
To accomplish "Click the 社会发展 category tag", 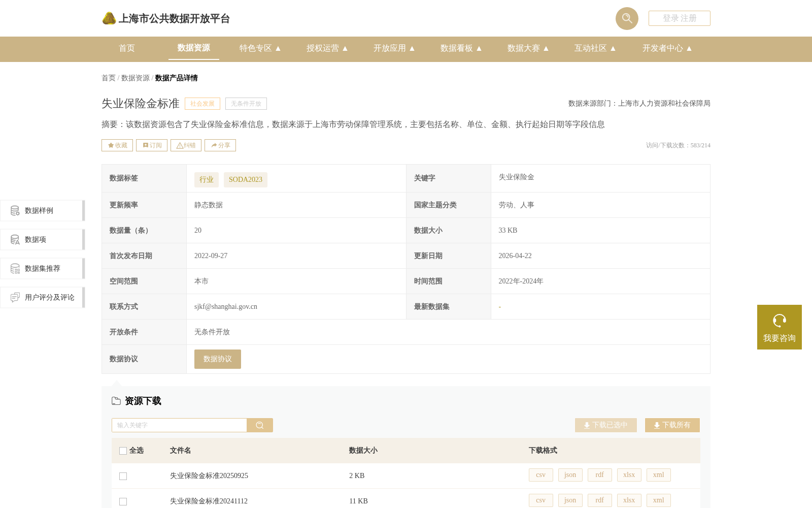I will point(202,104).
